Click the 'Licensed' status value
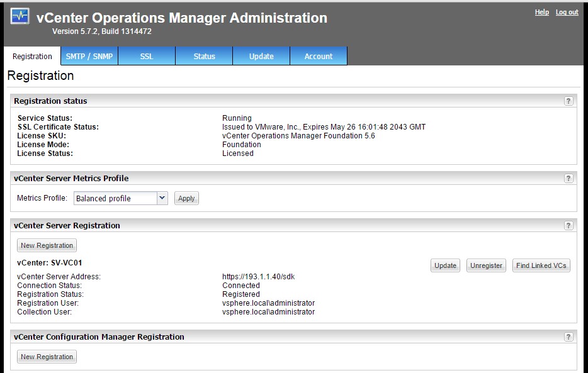Screen dimensions: 588x373 (x=238, y=153)
